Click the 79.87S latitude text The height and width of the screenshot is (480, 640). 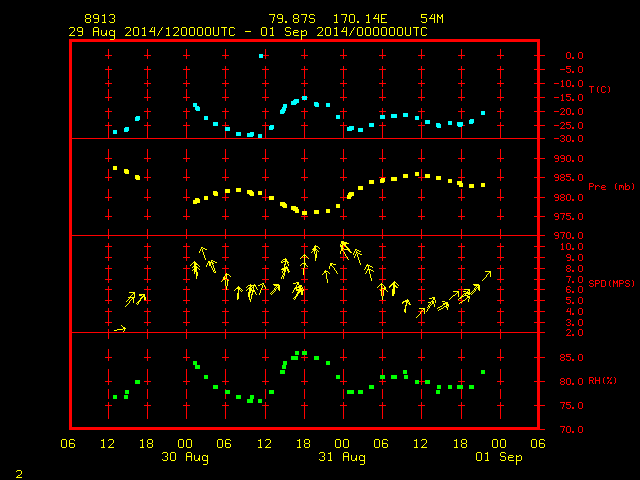click(292, 19)
